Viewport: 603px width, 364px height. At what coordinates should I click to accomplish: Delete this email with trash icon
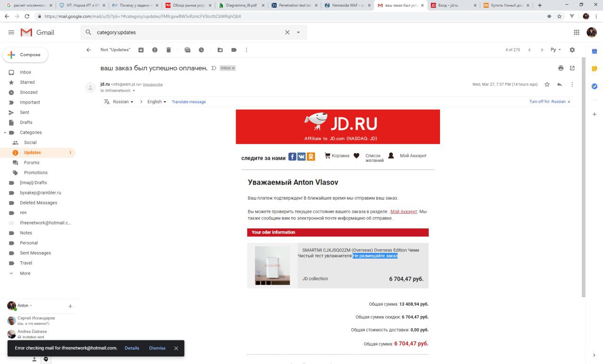(169, 50)
